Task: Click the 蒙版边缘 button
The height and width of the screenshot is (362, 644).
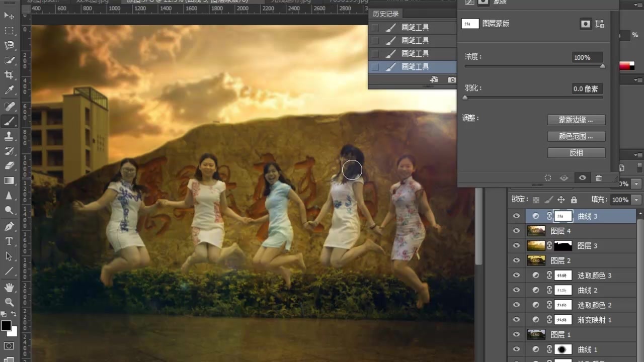Action: click(x=576, y=120)
